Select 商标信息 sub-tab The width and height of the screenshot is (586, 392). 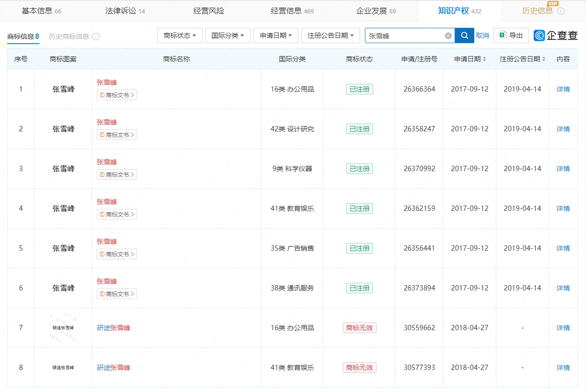pyautogui.click(x=23, y=36)
